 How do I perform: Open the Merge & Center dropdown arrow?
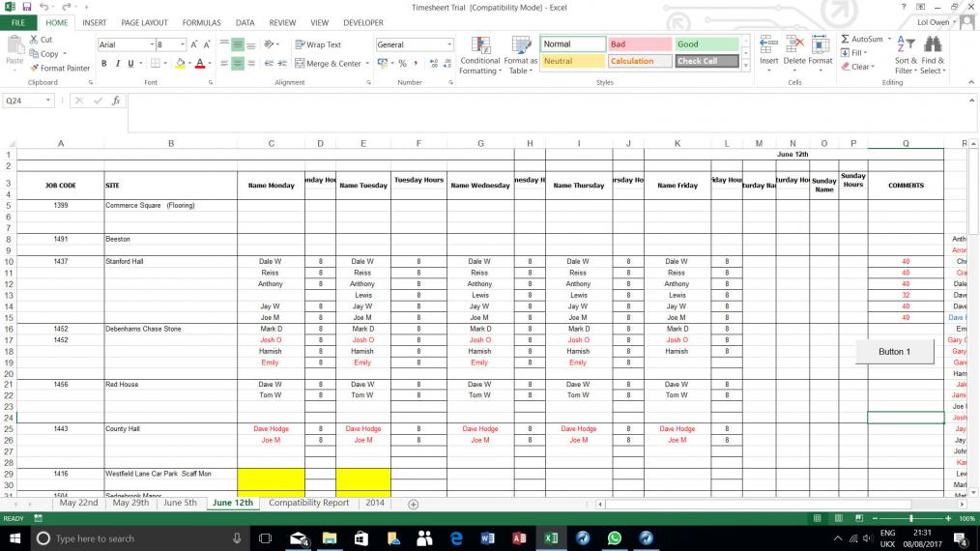pos(367,63)
